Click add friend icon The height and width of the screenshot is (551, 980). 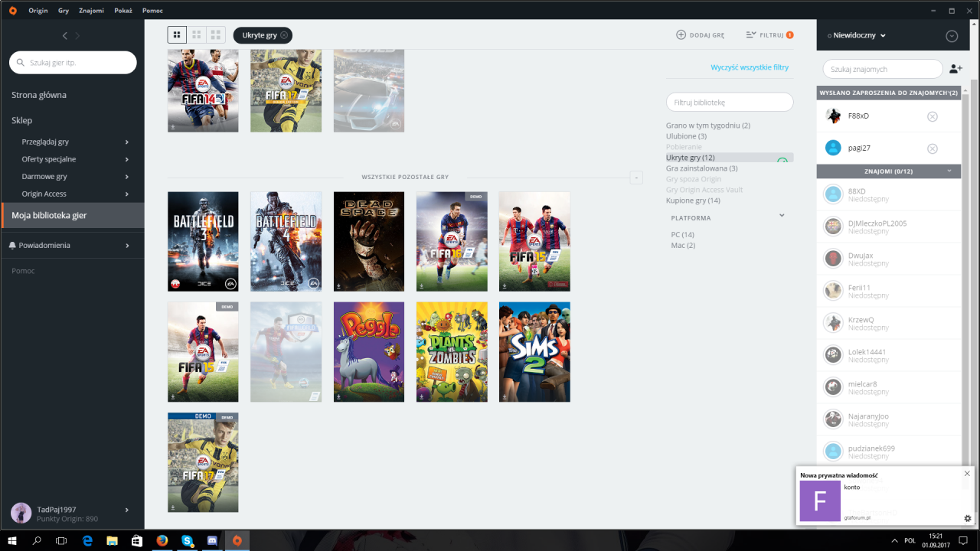[x=955, y=69]
